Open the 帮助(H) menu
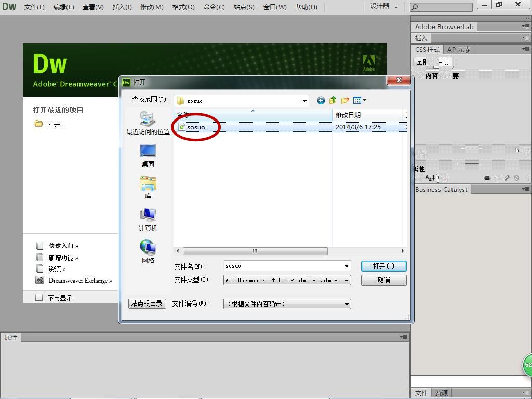Image resolution: width=532 pixels, height=399 pixels. click(307, 7)
